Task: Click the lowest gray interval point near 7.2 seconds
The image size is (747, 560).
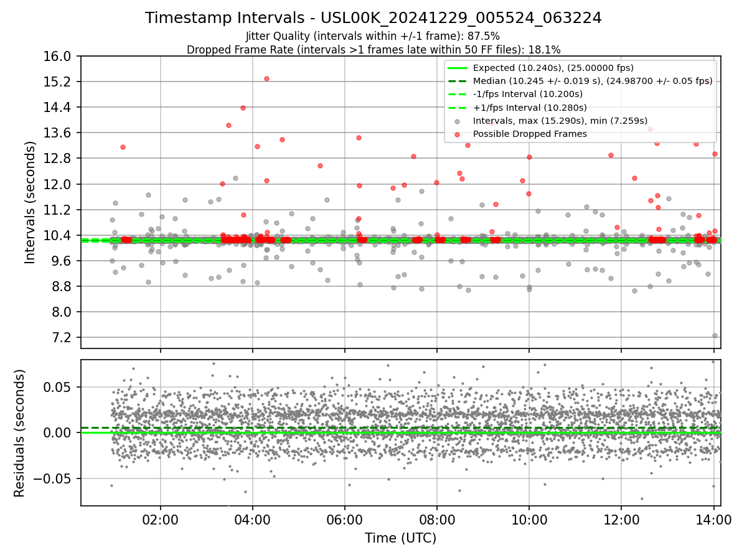Action: (715, 335)
